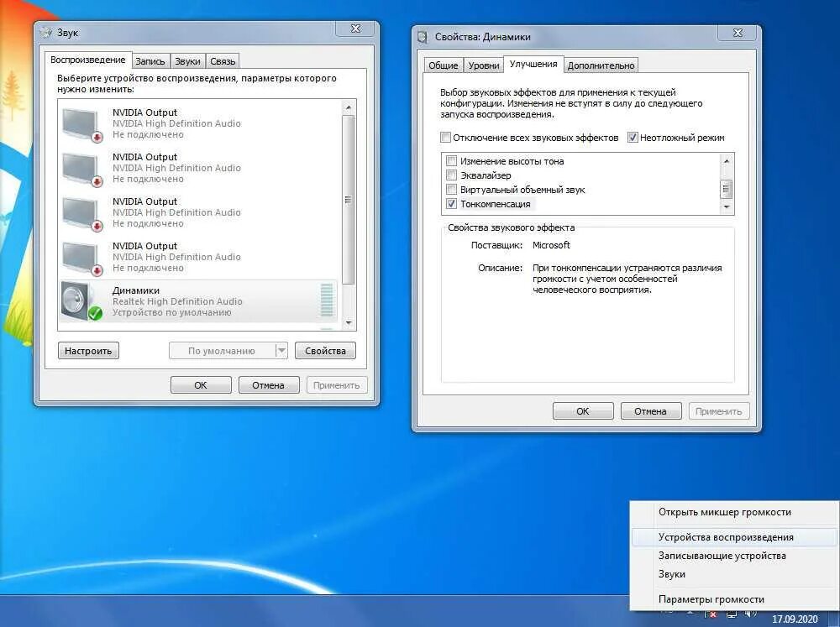Switch to the Запись tab

pyautogui.click(x=150, y=61)
